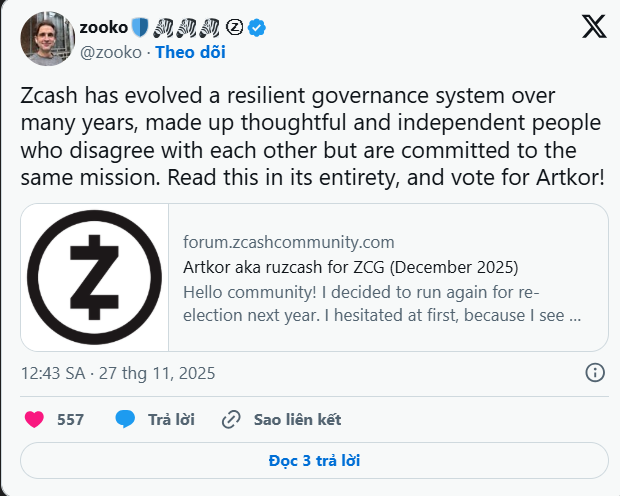Follow zooko via the Theo dõi link
This screenshot has height=496, width=620.
click(190, 52)
